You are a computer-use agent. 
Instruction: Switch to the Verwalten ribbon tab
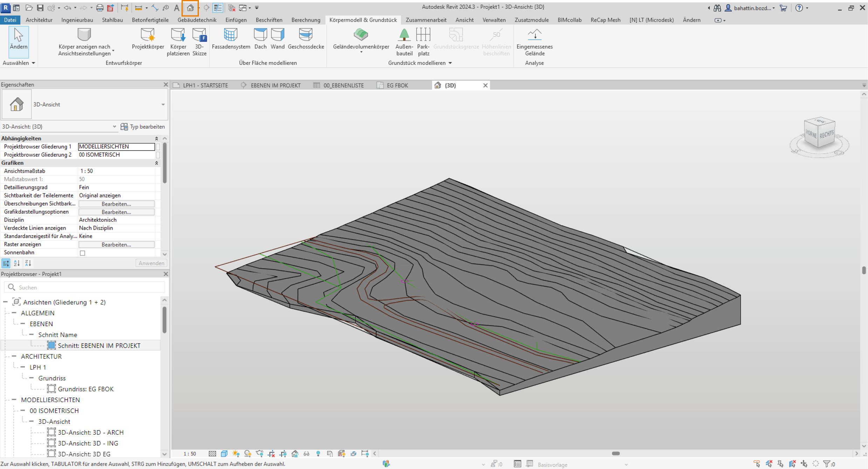(x=494, y=20)
